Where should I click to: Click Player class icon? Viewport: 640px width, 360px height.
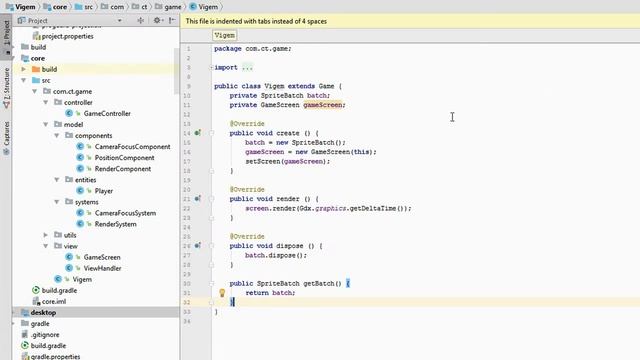point(80,191)
